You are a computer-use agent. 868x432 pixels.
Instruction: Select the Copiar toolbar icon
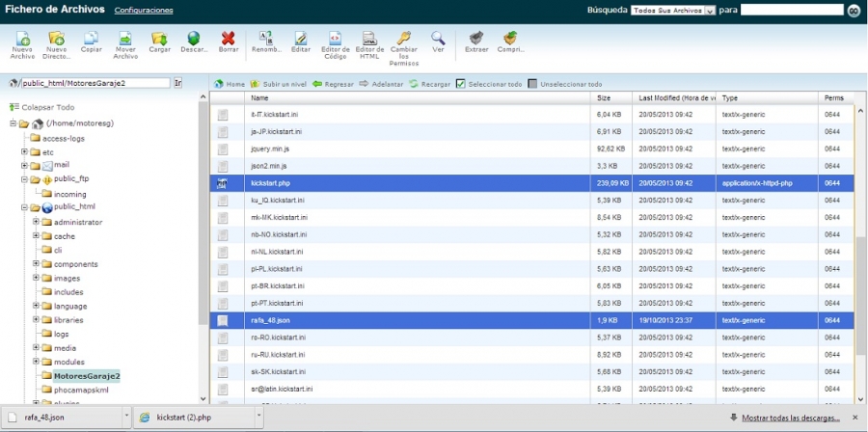92,42
